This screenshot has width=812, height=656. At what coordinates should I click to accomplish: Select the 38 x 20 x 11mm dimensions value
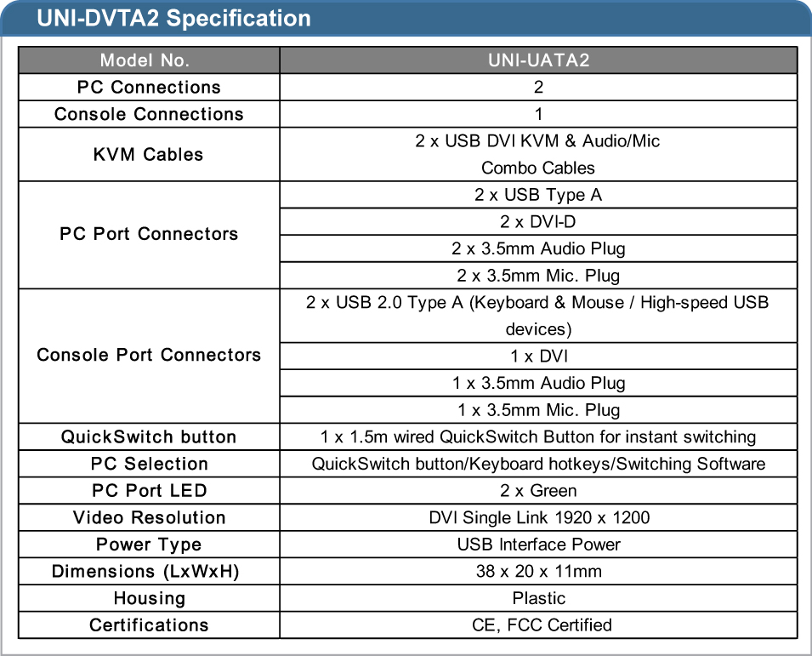538,572
